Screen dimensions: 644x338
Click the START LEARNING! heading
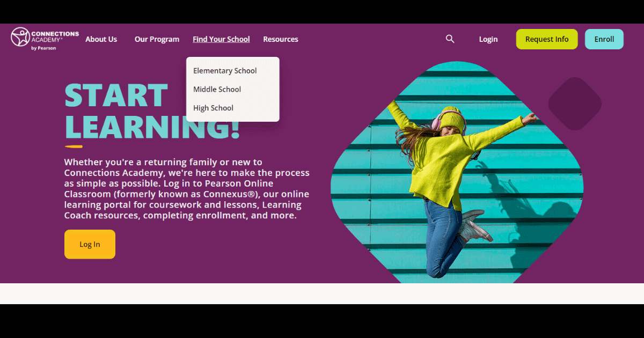coord(152,111)
